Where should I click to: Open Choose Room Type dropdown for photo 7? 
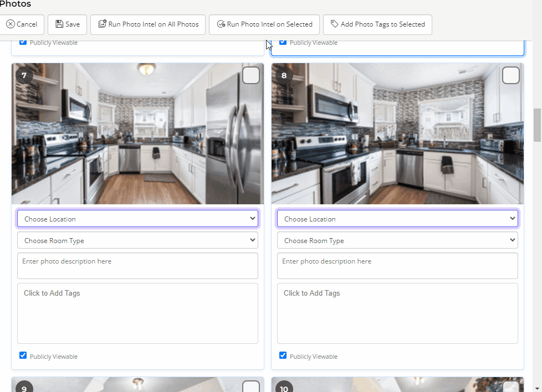(x=137, y=240)
